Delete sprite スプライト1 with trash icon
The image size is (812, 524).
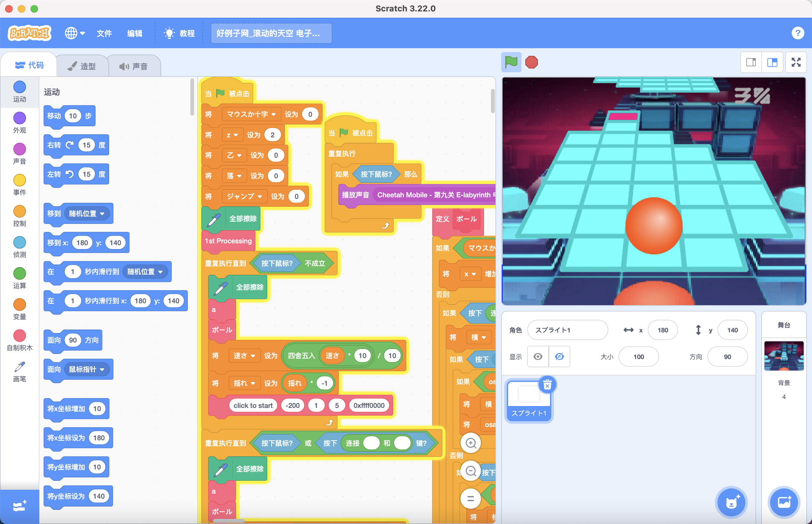(x=547, y=385)
